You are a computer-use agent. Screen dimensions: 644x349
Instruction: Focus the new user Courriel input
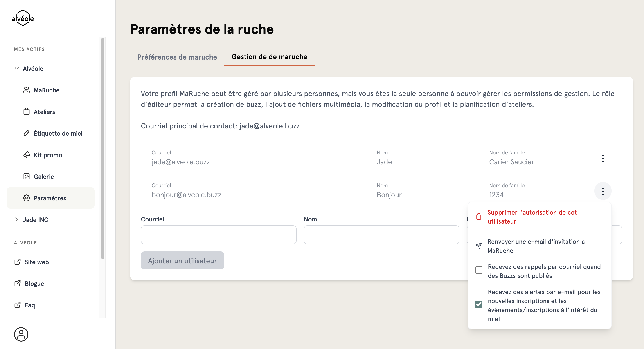click(x=218, y=235)
